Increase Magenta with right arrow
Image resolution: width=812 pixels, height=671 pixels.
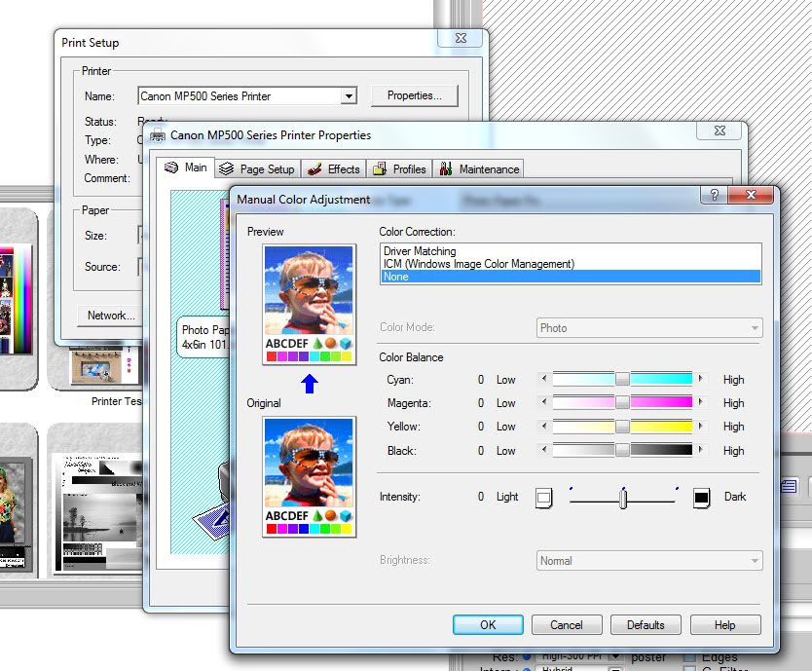click(701, 402)
